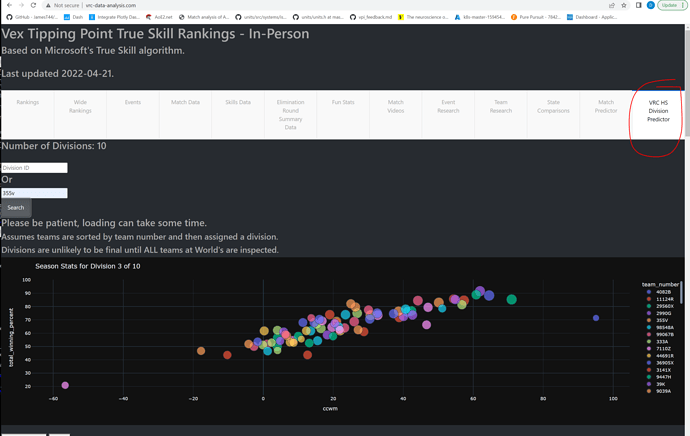Screen dimensions: 690x436
Task: Open the vpi_feedback.md bookmark
Action: click(x=371, y=17)
